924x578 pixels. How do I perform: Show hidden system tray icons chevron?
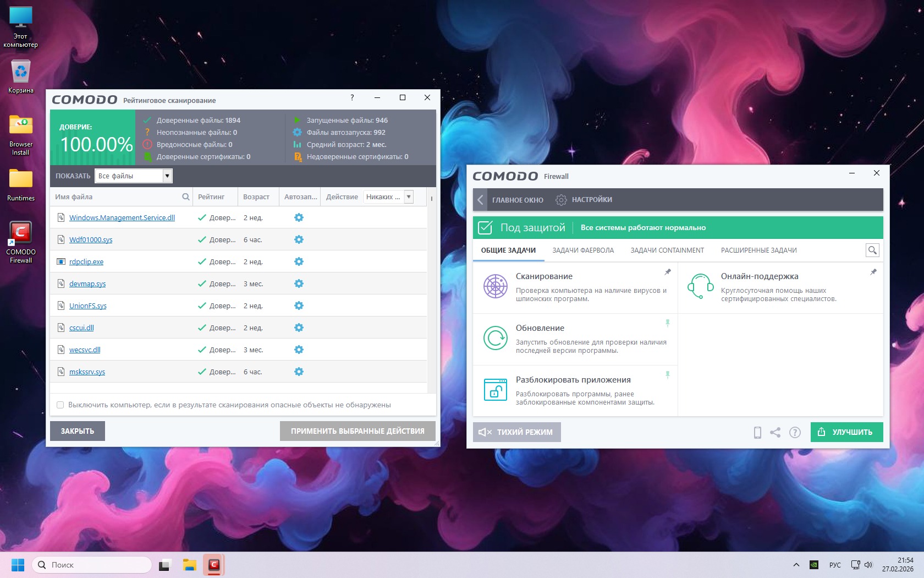tap(796, 565)
